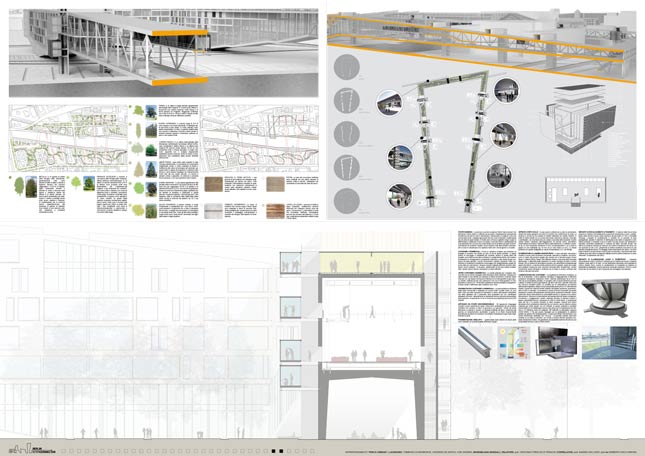Image resolution: width=645 pixels, height=456 pixels.
Task: Click the bridge render with orange edges
Action: click(163, 53)
